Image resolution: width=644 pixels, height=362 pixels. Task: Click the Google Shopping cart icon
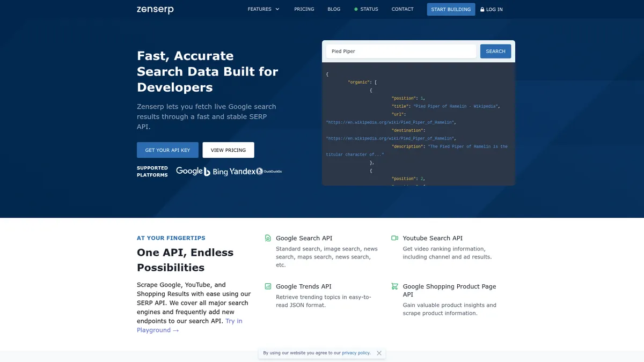[395, 286]
